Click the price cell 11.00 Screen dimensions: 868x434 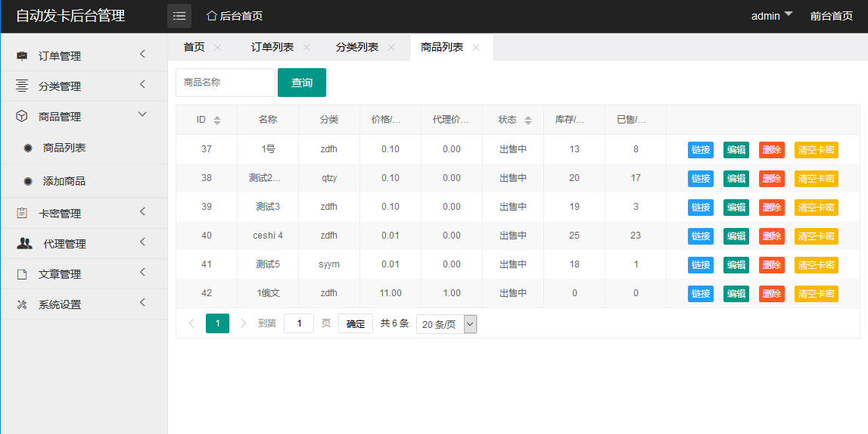click(390, 293)
